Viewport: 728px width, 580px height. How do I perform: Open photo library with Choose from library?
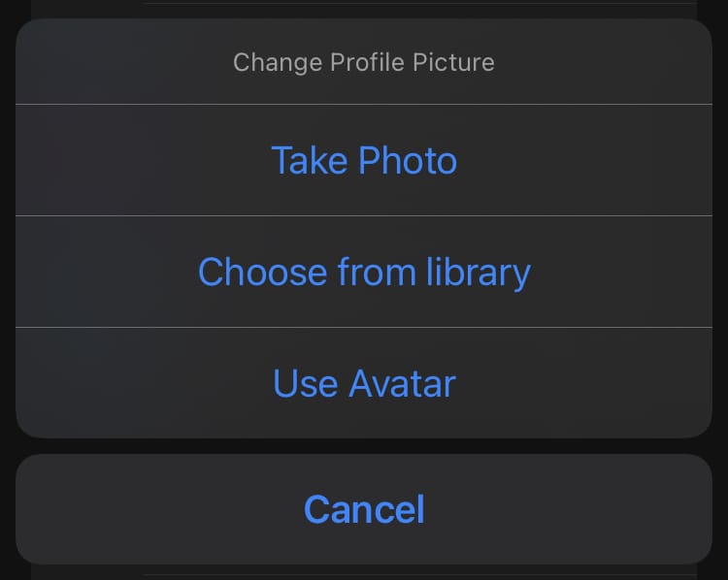[x=364, y=272]
